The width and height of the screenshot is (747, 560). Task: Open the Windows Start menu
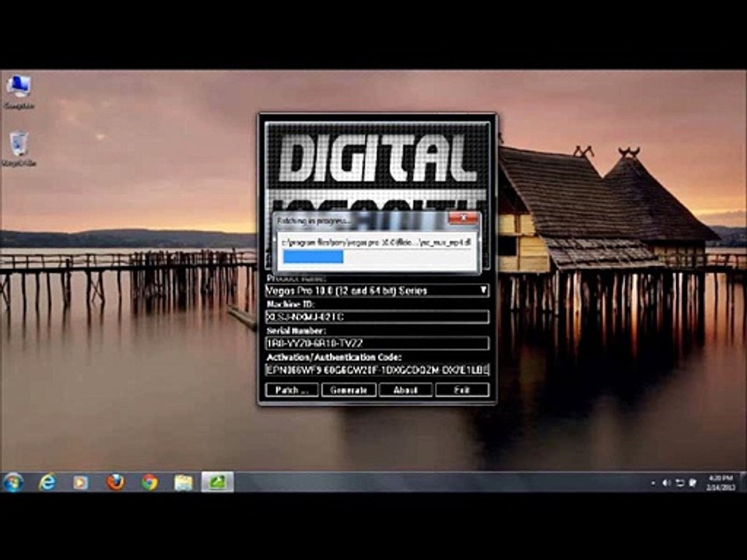13,482
